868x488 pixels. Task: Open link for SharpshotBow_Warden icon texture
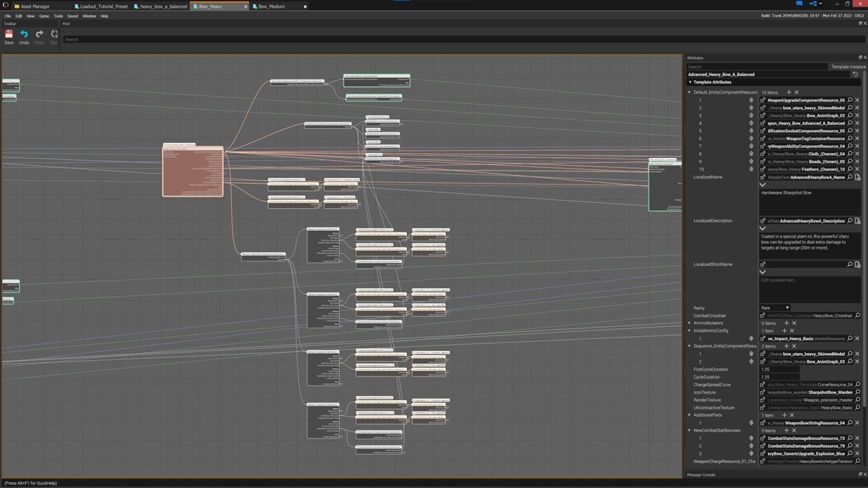762,392
